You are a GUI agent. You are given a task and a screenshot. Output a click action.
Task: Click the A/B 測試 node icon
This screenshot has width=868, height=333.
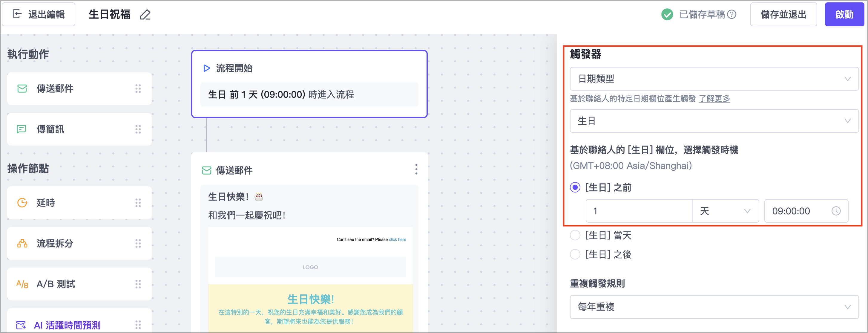click(x=22, y=284)
